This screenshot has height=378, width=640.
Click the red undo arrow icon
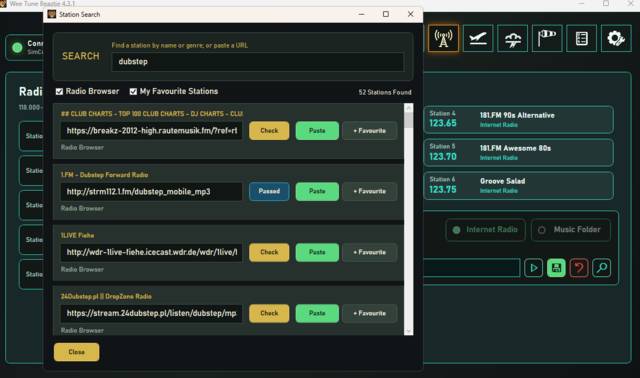tap(579, 268)
